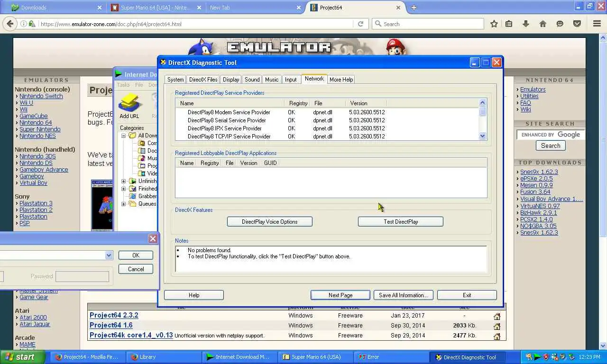The image size is (607, 364).
Task: Open the Firefox downloads arrow icon
Action: [526, 24]
